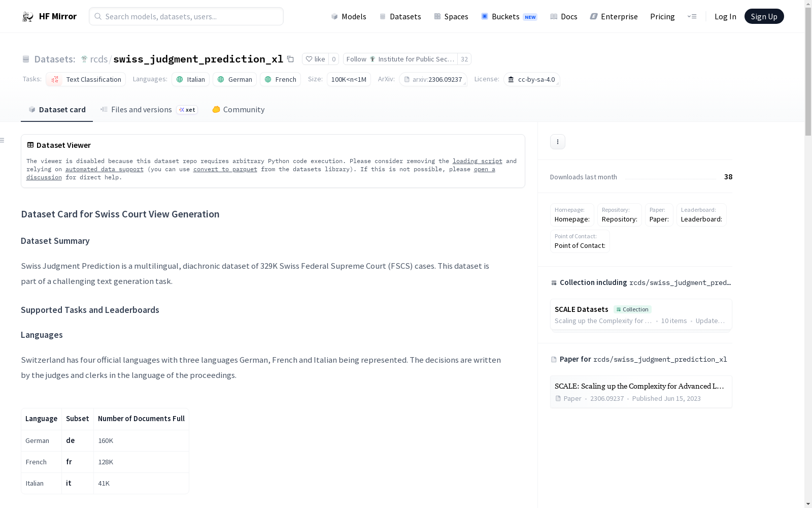
Task: Open the convert to parquet link
Action: pos(225,169)
